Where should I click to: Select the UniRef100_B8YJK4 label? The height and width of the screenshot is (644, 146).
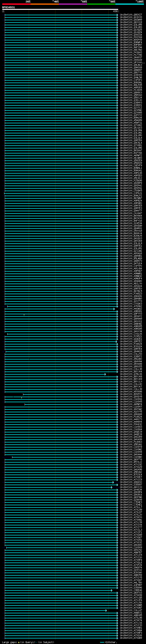[131, 371]
